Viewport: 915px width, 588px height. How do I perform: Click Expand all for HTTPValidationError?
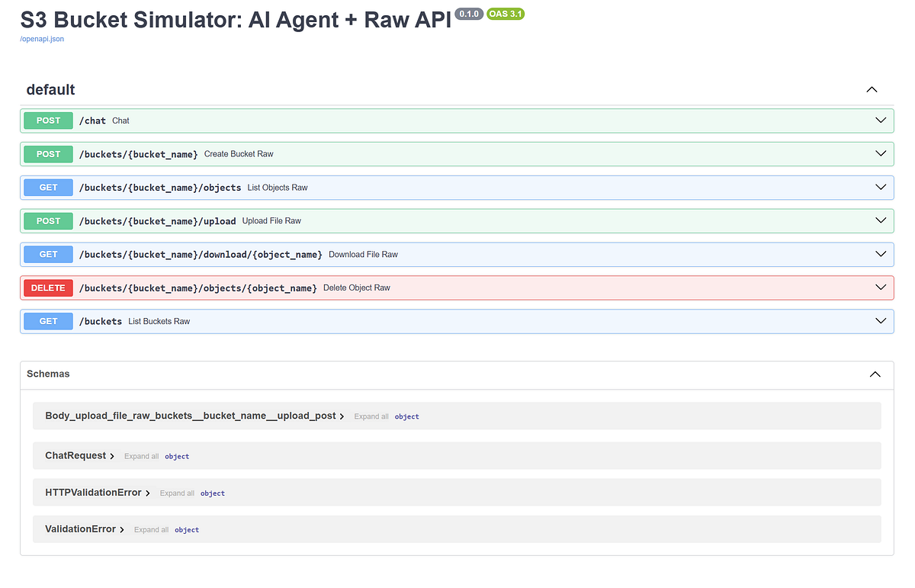tap(177, 493)
